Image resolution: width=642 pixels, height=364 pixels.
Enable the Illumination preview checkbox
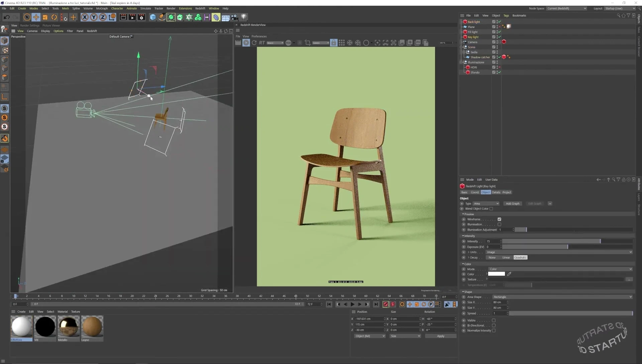point(499,224)
